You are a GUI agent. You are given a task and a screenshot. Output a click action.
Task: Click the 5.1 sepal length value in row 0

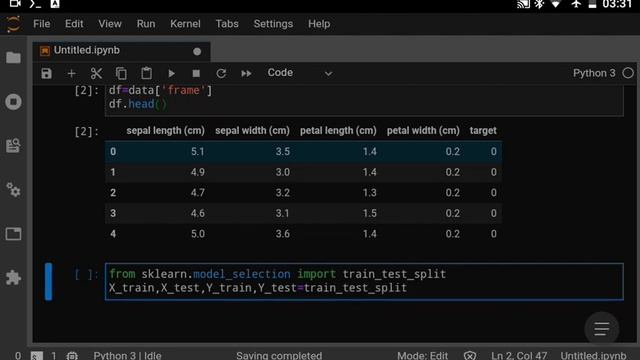point(198,152)
